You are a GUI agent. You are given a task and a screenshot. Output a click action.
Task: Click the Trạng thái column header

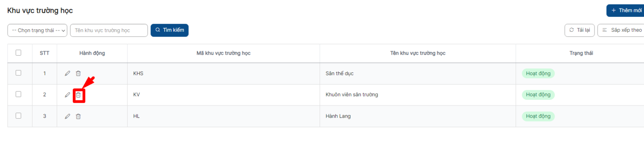(581, 53)
